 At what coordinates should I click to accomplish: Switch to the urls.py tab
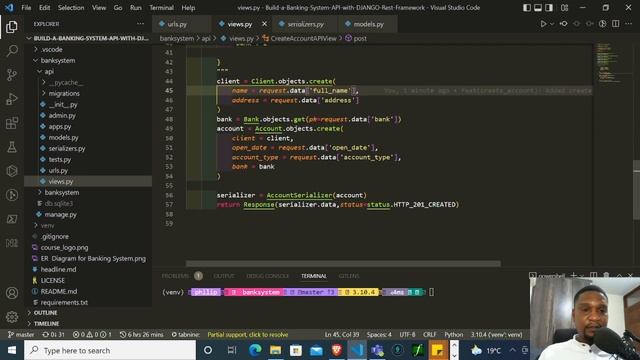177,24
